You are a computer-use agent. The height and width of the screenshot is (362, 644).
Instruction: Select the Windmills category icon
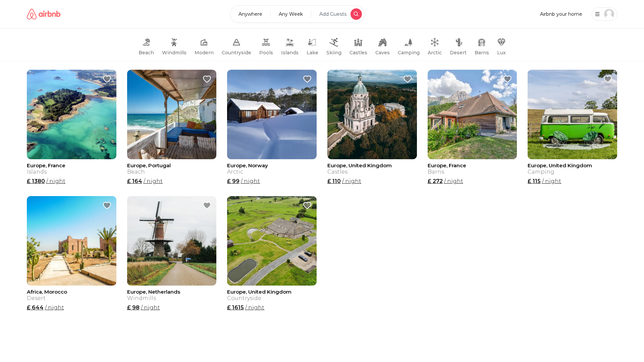174,43
